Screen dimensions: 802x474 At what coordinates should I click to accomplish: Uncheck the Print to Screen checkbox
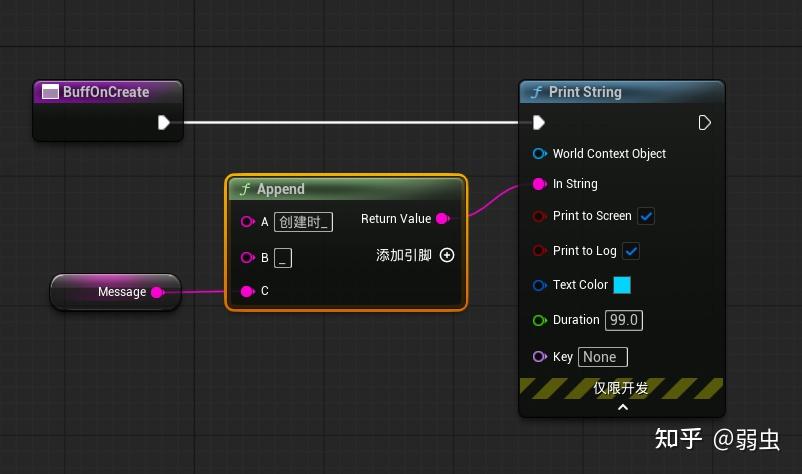[x=646, y=216]
